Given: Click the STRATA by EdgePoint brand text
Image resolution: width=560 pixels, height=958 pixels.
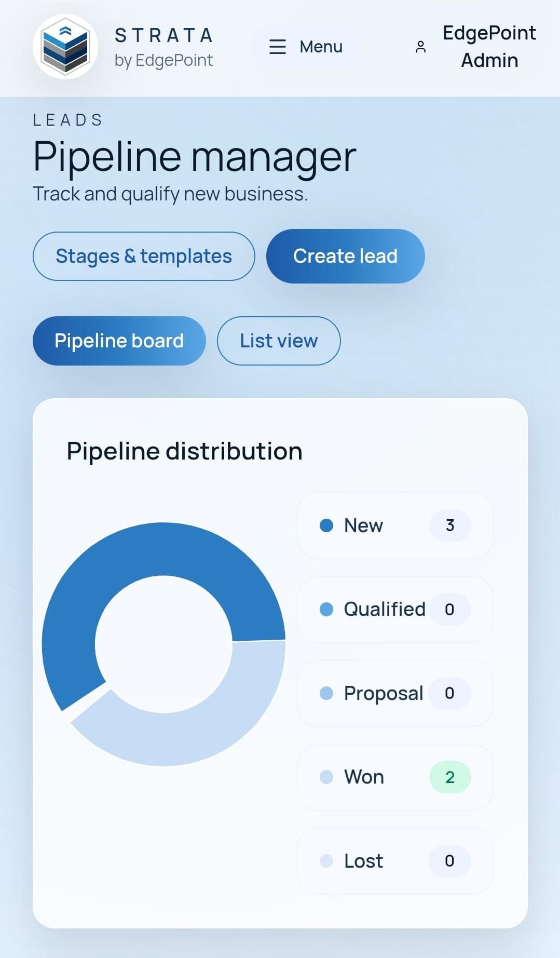Looking at the screenshot, I should coord(163,47).
